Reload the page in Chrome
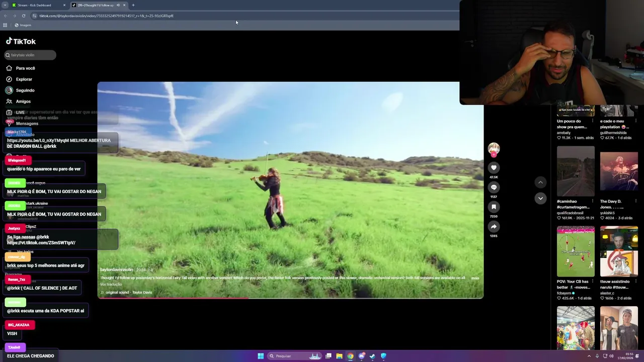The width and height of the screenshot is (644, 362). point(23,16)
